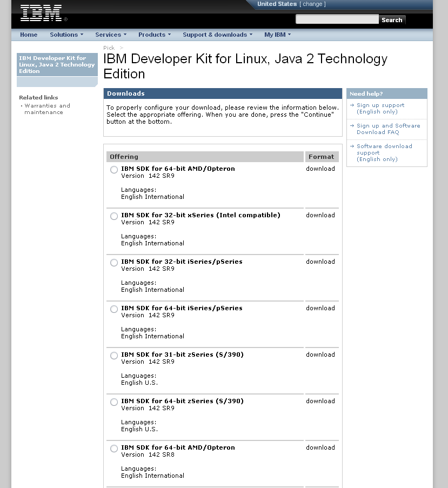This screenshot has width=448, height=488.
Task: Click 'download' in the 64-bit zSeries row
Action: click(x=320, y=401)
